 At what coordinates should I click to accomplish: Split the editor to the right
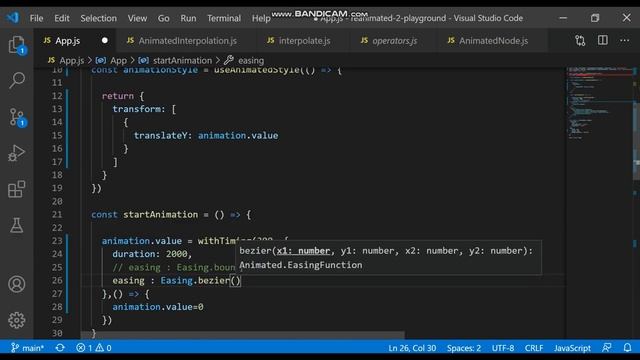602,40
